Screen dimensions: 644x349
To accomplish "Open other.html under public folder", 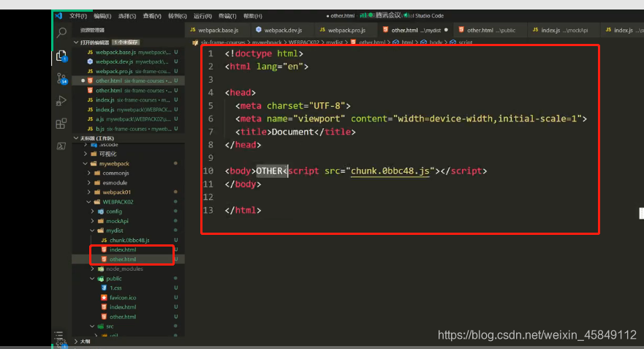I will 122,317.
